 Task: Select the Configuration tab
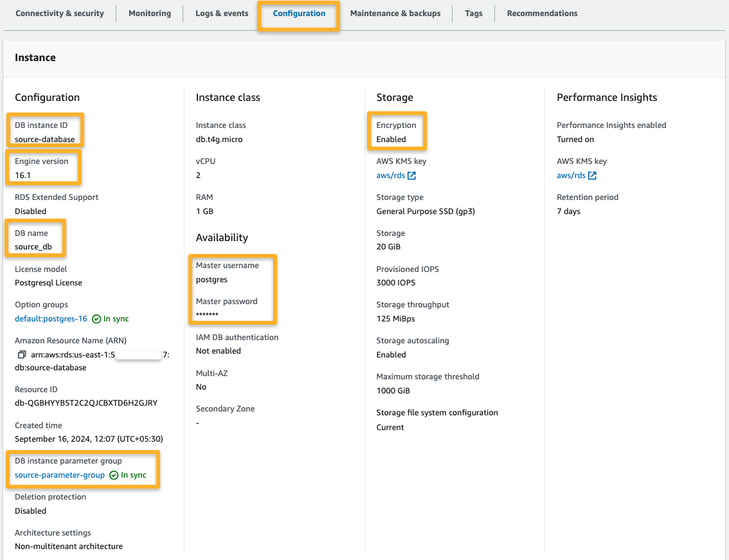[298, 13]
